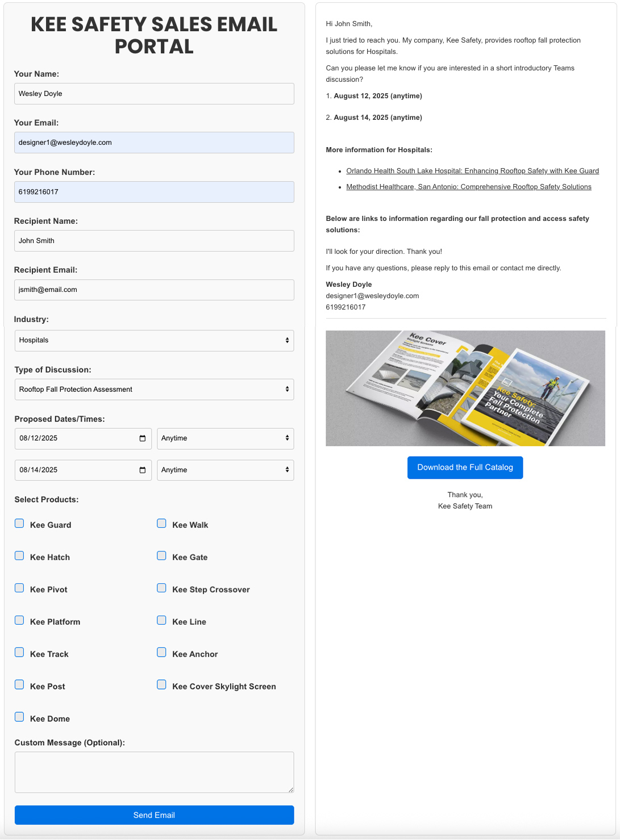Open calendar picker for 08/12/2025 date
The image size is (620, 840).
click(x=142, y=438)
